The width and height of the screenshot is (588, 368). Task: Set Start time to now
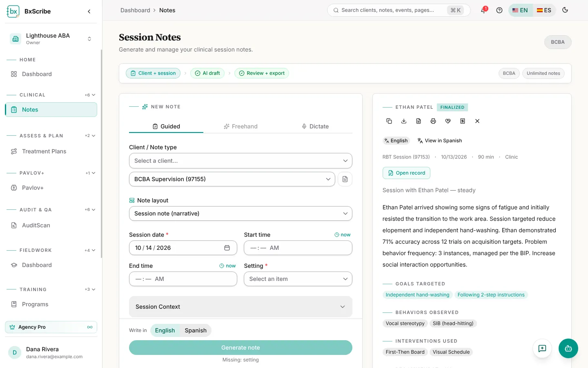343,235
